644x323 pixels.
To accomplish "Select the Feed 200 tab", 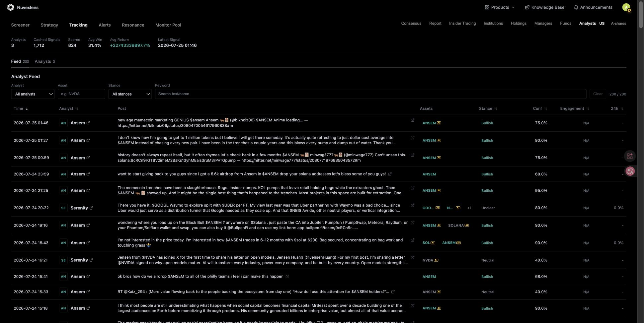I will (x=20, y=62).
